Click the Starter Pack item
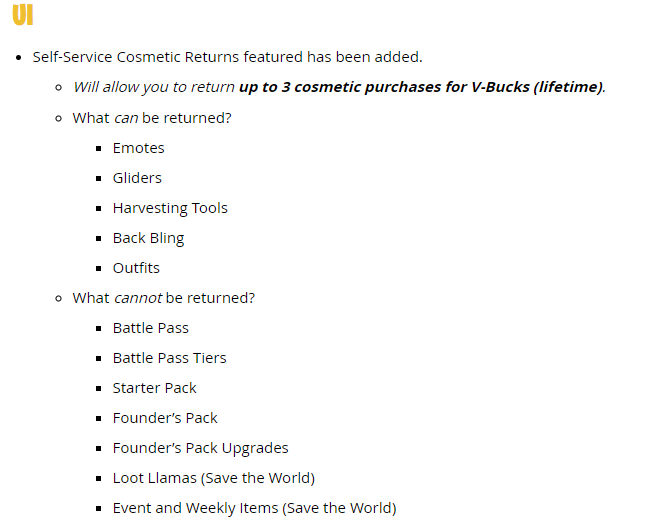Image resolution: width=664 pixels, height=532 pixels. [x=155, y=388]
